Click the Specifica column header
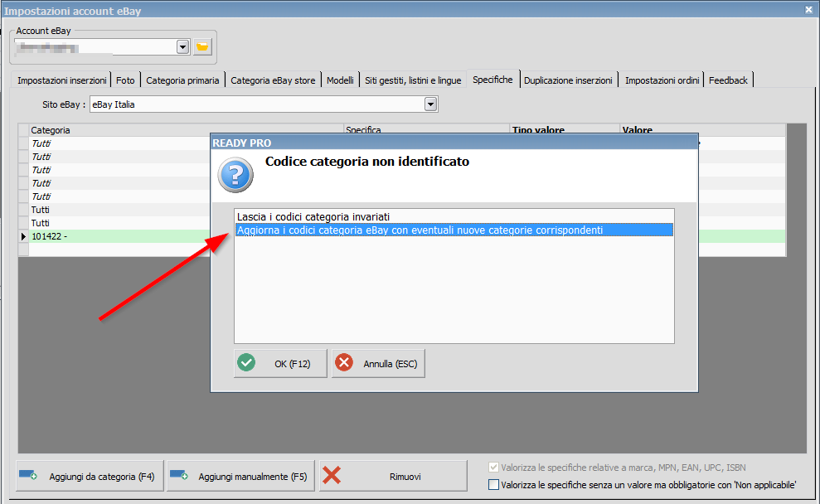The height and width of the screenshot is (504, 820). coord(426,129)
